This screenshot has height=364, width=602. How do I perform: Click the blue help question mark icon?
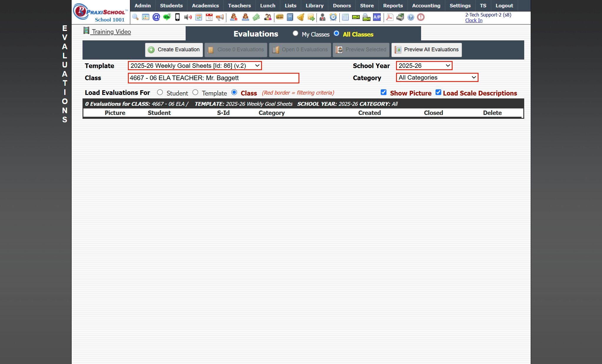click(410, 17)
